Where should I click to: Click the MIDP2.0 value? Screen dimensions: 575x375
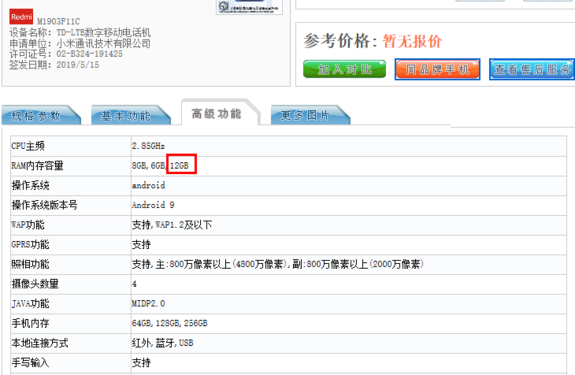point(149,304)
